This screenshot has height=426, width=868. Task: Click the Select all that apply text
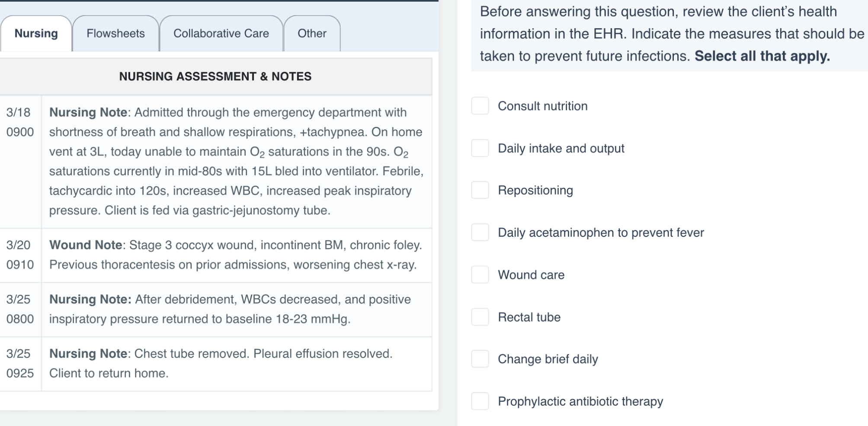point(762,55)
